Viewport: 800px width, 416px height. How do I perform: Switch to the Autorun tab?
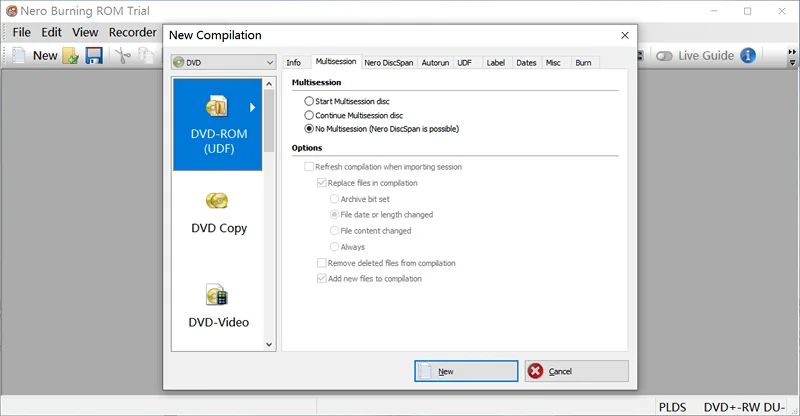pyautogui.click(x=435, y=63)
